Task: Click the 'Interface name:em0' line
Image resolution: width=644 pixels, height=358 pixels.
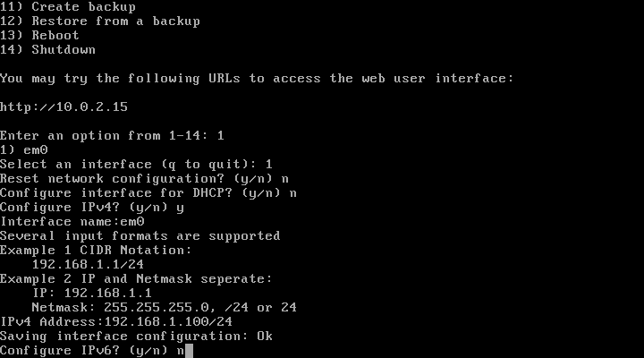Action: pyautogui.click(x=72, y=221)
